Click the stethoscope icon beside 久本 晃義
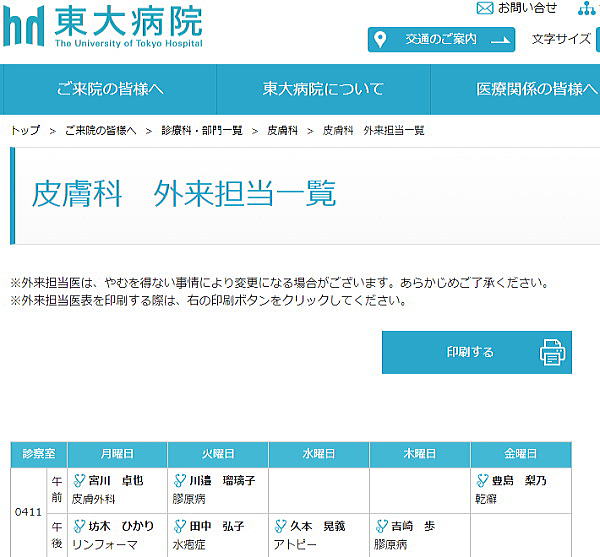 coord(281,527)
